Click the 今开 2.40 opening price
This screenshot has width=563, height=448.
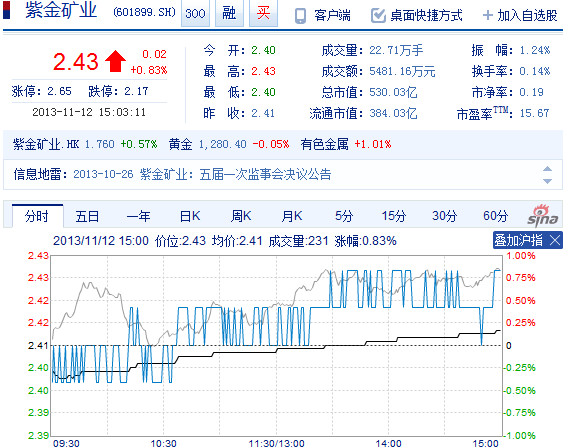(263, 50)
